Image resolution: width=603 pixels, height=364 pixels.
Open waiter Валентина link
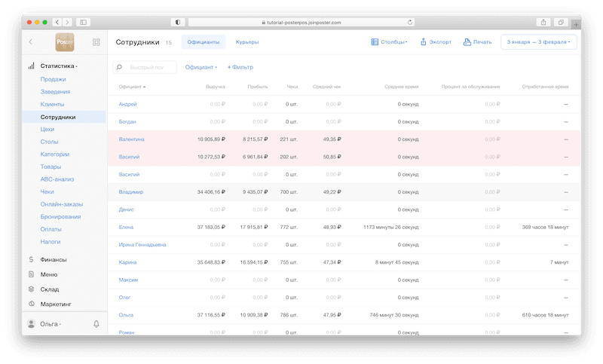[x=131, y=139]
